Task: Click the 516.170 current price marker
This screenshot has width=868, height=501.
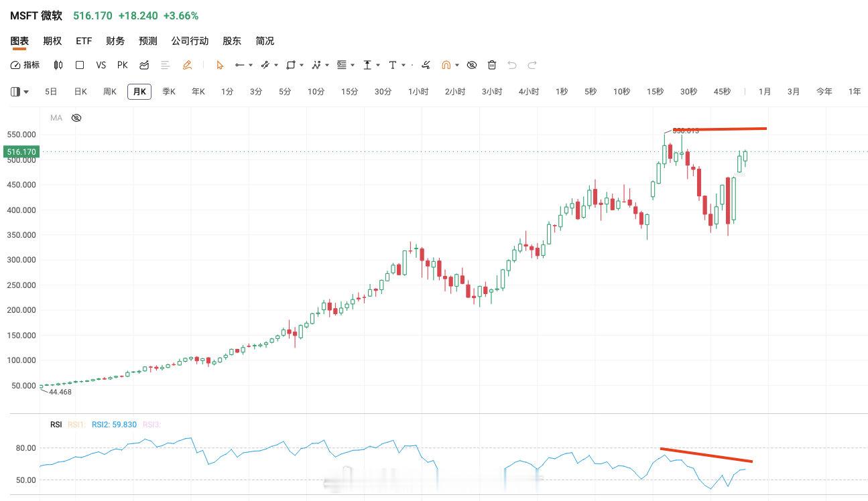Action: pyautogui.click(x=20, y=152)
